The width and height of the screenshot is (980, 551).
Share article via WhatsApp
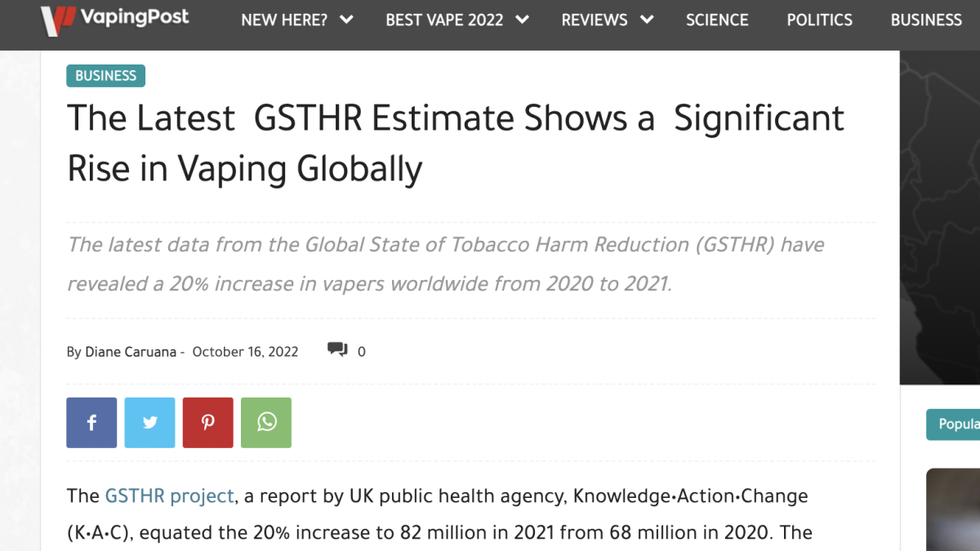click(x=266, y=423)
